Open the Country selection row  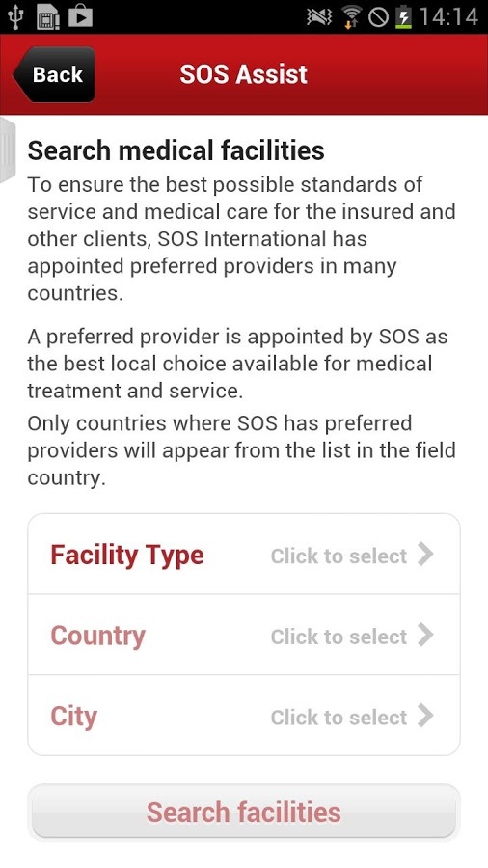pos(243,635)
